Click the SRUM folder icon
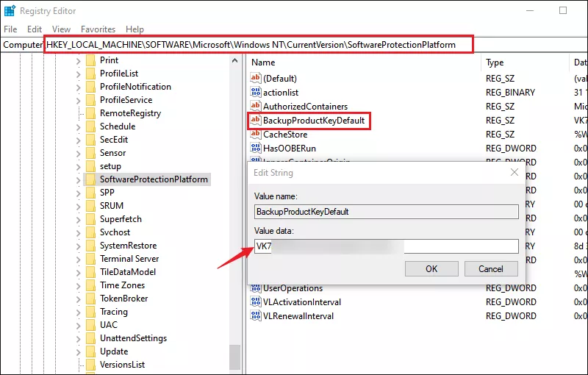This screenshot has height=375, width=588. click(90, 206)
